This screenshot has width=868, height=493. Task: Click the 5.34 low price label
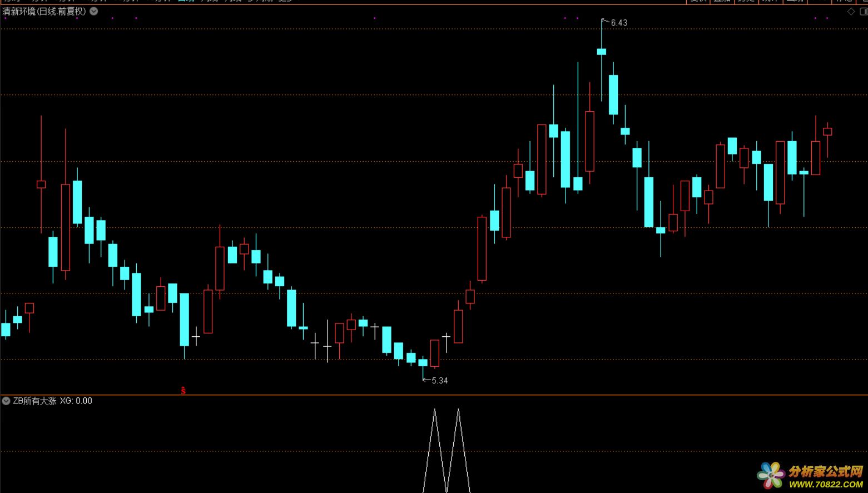pyautogui.click(x=439, y=381)
